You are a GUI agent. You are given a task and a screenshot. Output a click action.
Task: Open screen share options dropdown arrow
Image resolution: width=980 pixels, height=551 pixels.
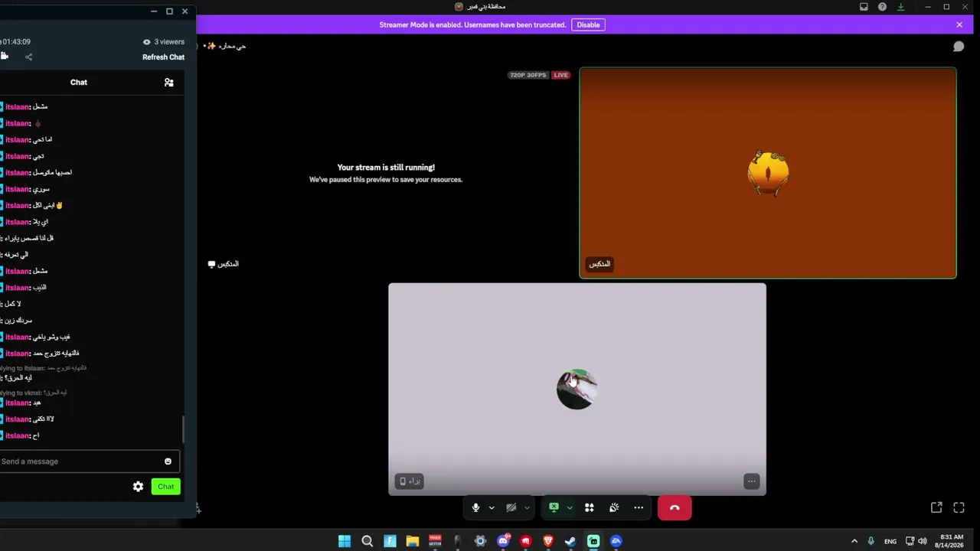(570, 507)
